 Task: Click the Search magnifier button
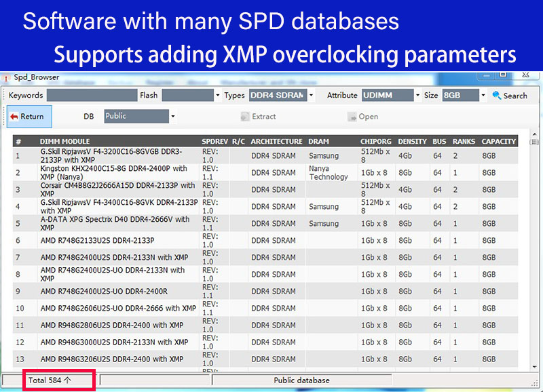pos(510,96)
